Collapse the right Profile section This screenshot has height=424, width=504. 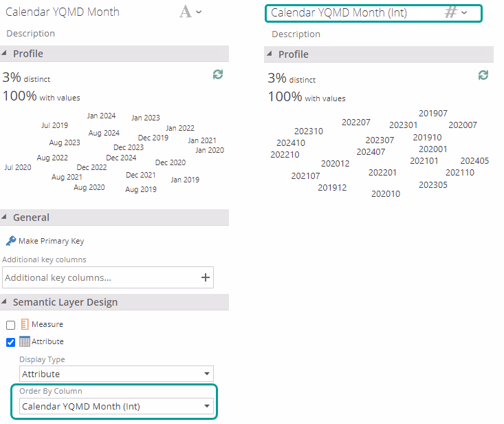(271, 54)
